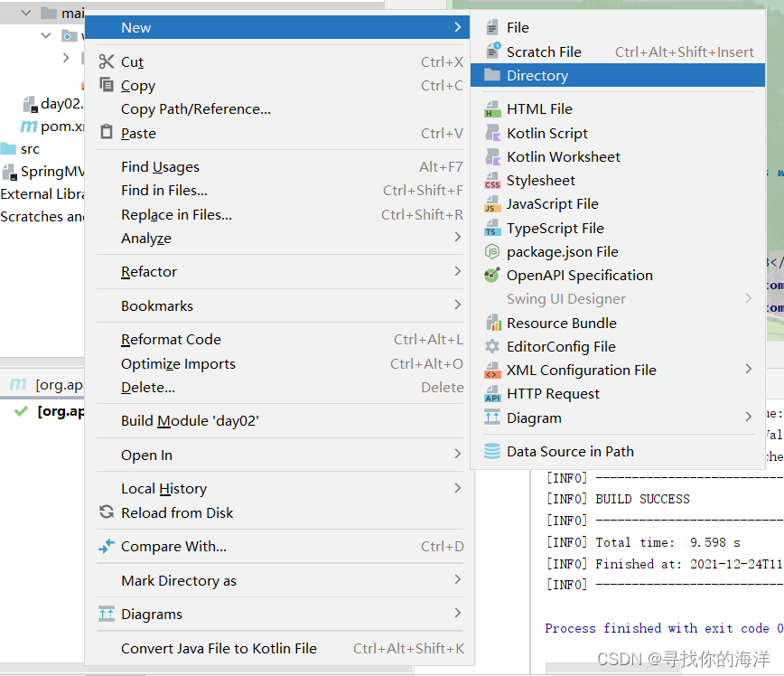Viewport: 784px width, 676px height.
Task: Click the HTML File icon
Action: 492,109
